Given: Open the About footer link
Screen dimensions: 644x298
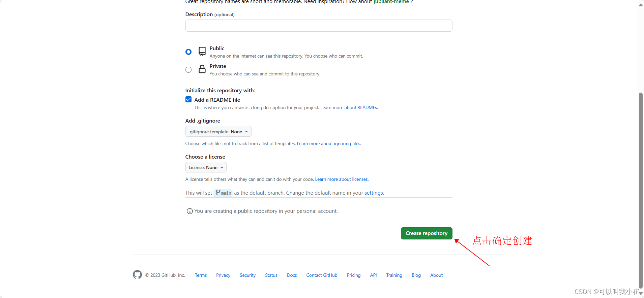Looking at the screenshot, I should (x=436, y=275).
